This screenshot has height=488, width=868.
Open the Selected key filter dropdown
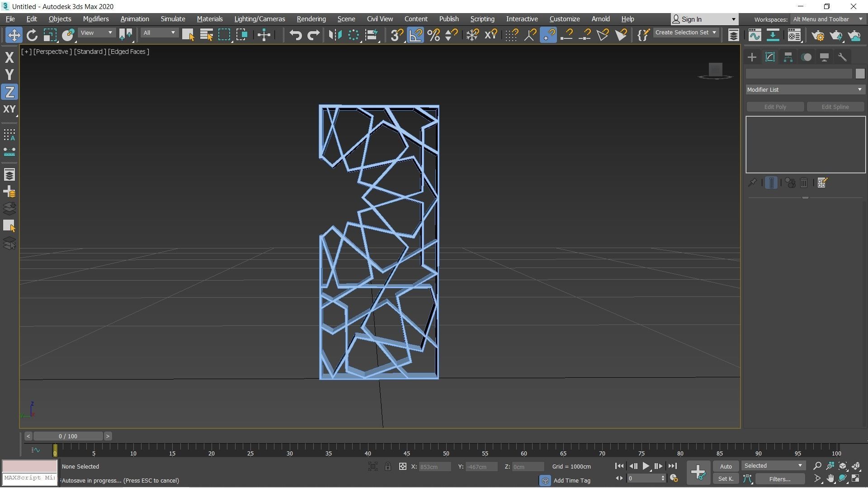point(773,466)
